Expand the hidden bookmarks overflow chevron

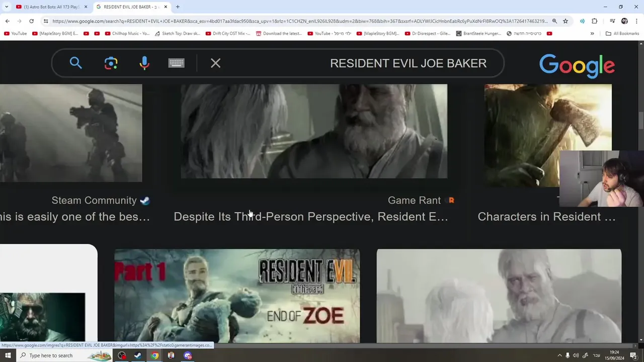click(x=592, y=34)
